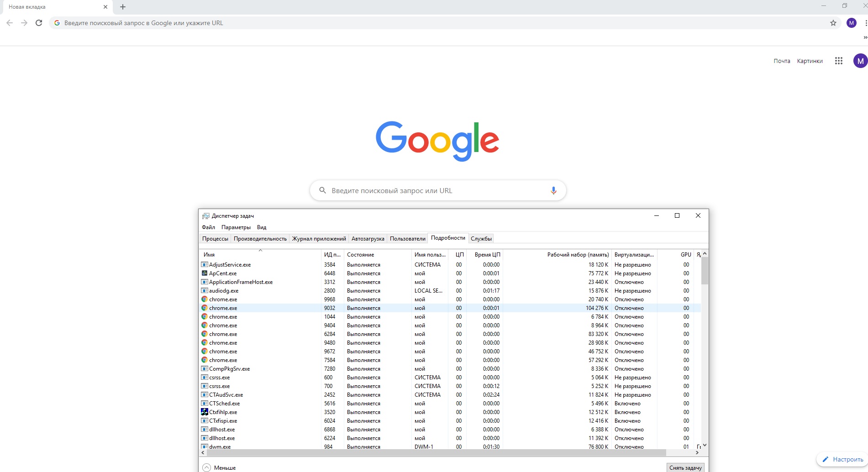Sort by Время ЦП column header
868x472 pixels.
[485, 255]
